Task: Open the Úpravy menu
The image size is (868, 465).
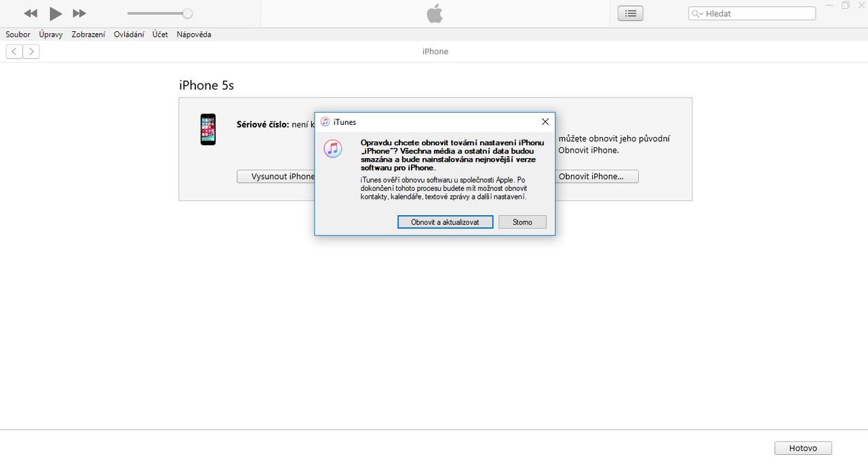Action: click(x=51, y=35)
